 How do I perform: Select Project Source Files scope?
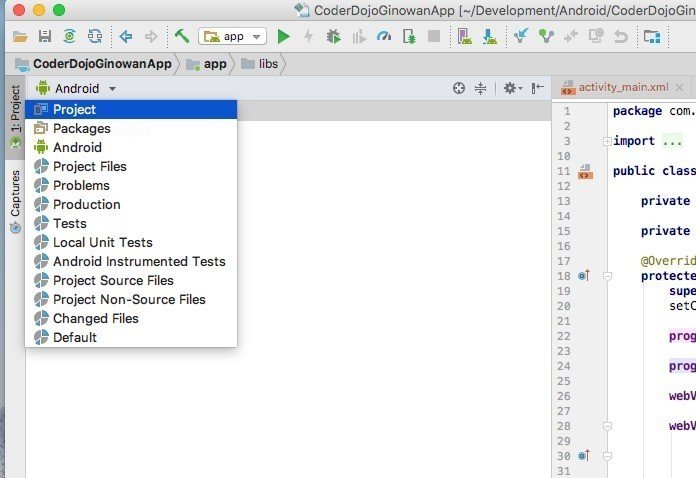pos(131,280)
